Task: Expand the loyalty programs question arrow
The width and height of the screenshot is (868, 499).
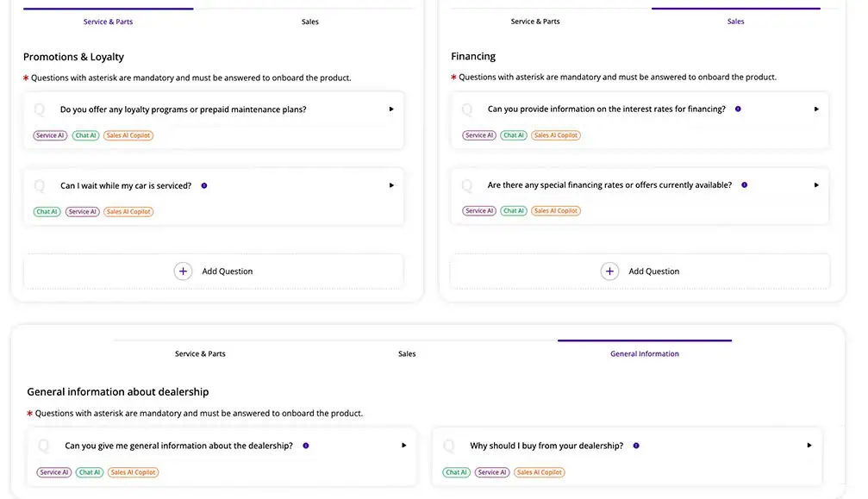Action: [391, 109]
